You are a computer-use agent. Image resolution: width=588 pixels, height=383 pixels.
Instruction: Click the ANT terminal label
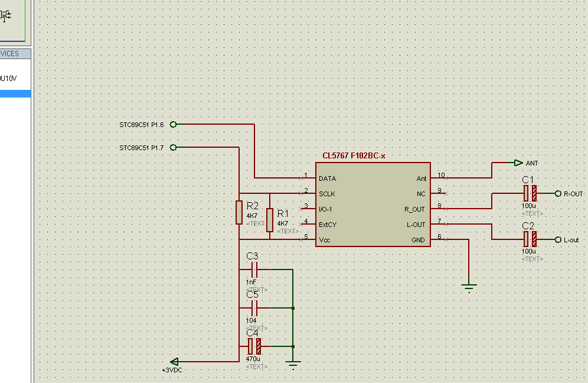(x=532, y=163)
